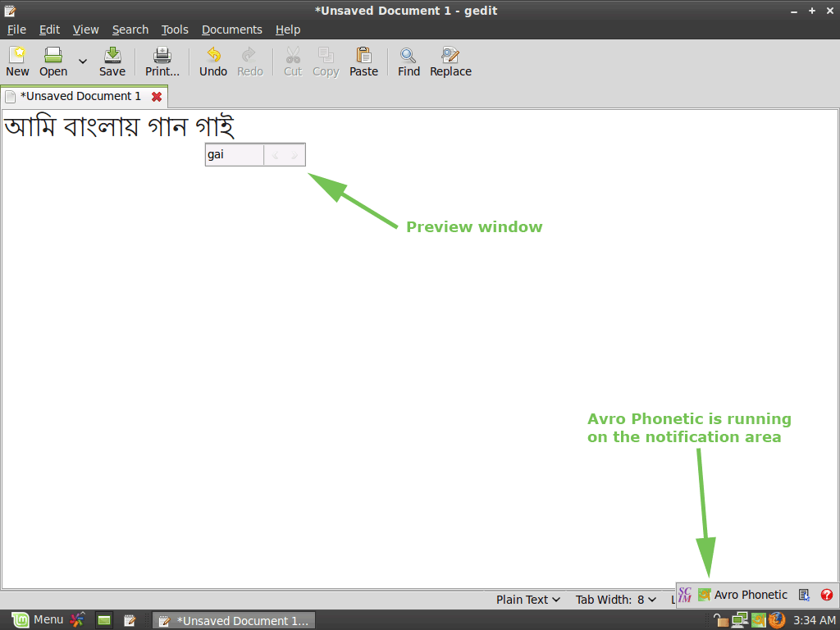Open the Tools menu
Screen dimensions: 840x630
point(175,30)
